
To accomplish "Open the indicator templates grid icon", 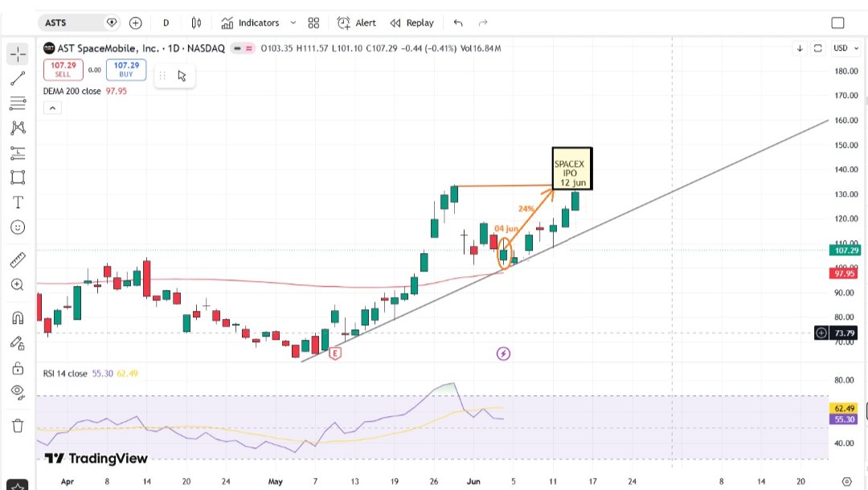I will [x=314, y=22].
